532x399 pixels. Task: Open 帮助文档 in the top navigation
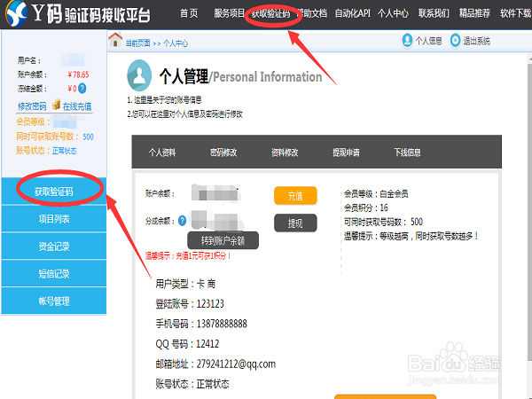pos(312,13)
